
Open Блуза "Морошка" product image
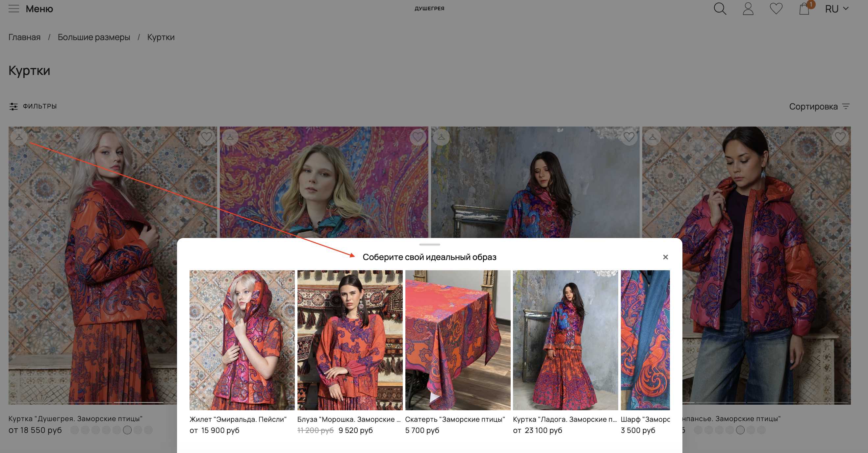point(350,340)
